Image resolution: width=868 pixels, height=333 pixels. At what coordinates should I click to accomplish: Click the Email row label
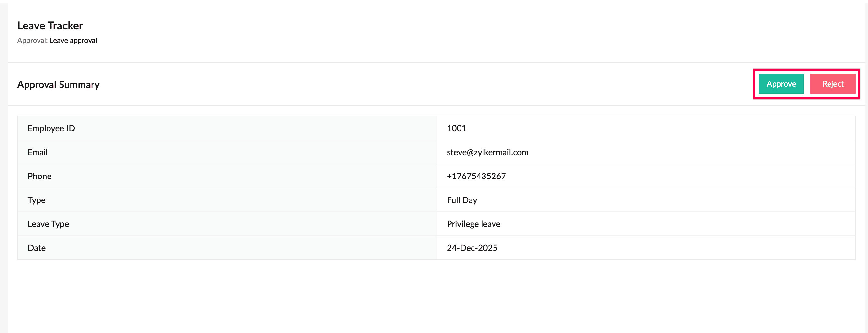(x=38, y=152)
